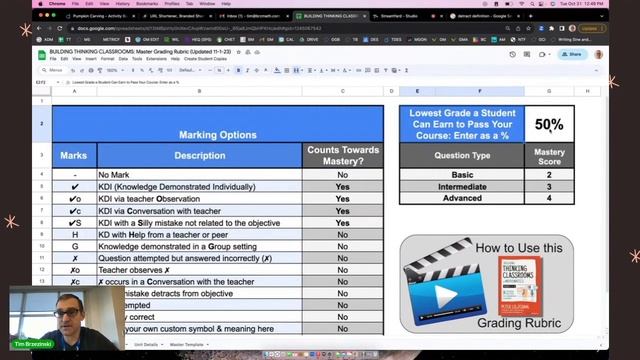Open the Format menu in Sheets
Viewport: 640px width, 360px height.
[x=107, y=59]
